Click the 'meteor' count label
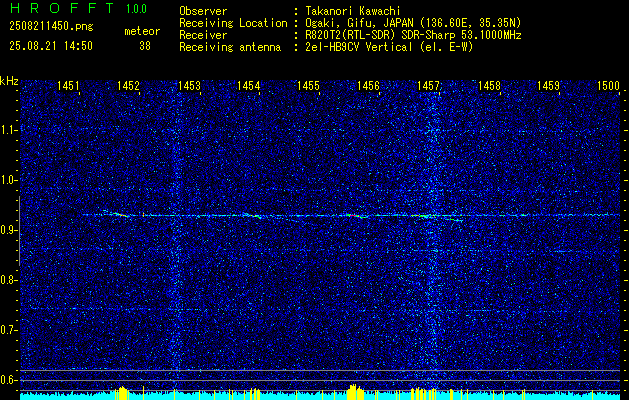 pos(142,31)
